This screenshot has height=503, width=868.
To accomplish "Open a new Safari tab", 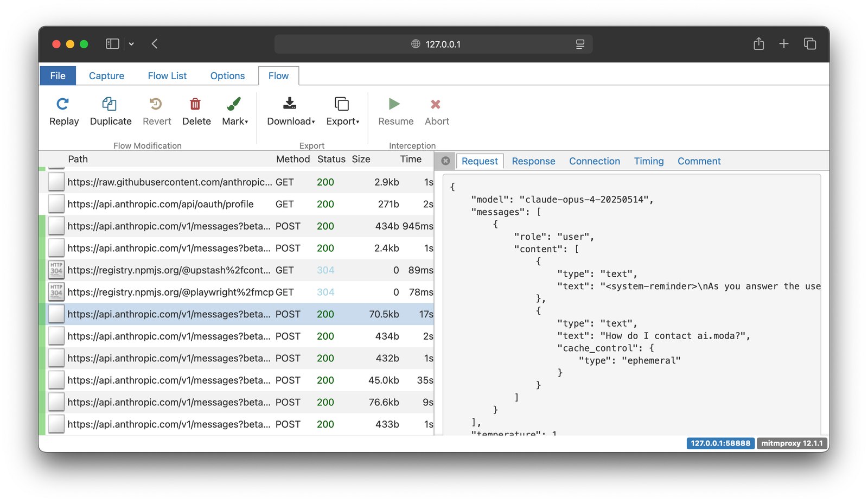I will (783, 43).
